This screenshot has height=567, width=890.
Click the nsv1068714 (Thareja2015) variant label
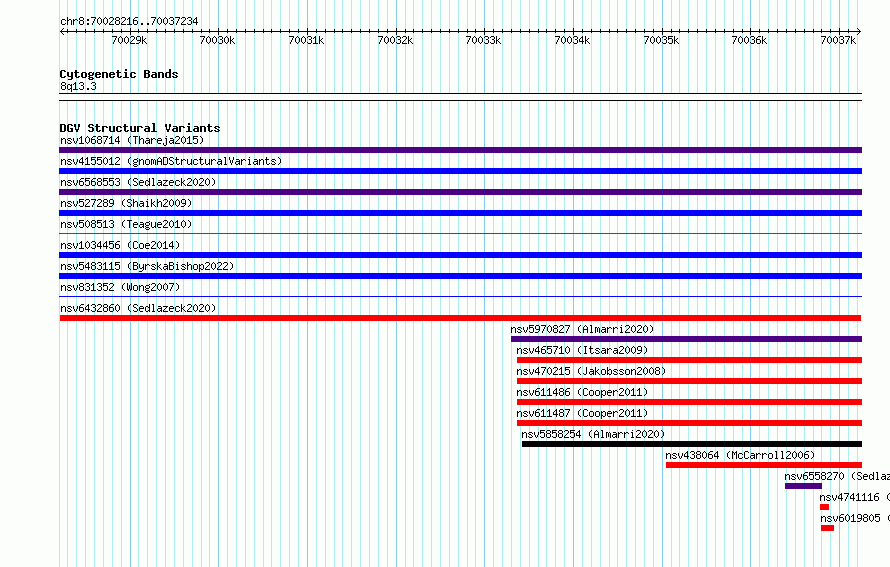pyautogui.click(x=132, y=140)
